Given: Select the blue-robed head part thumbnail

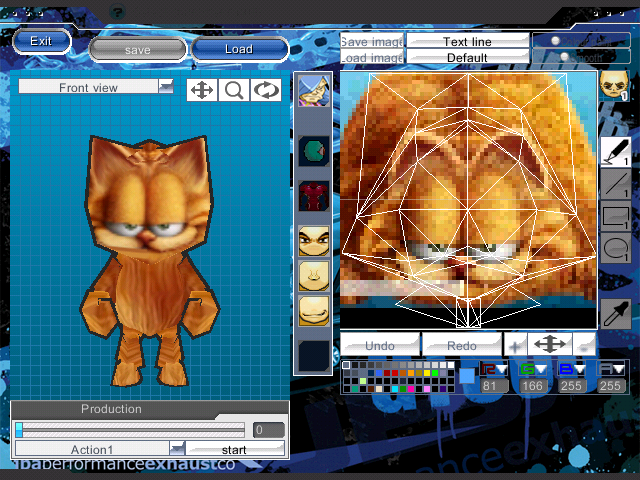Looking at the screenshot, I should [313, 91].
